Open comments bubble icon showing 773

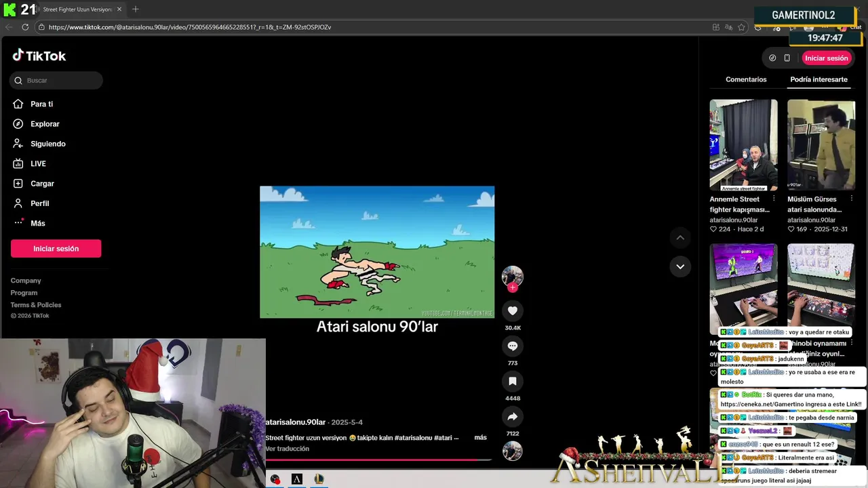(513, 346)
